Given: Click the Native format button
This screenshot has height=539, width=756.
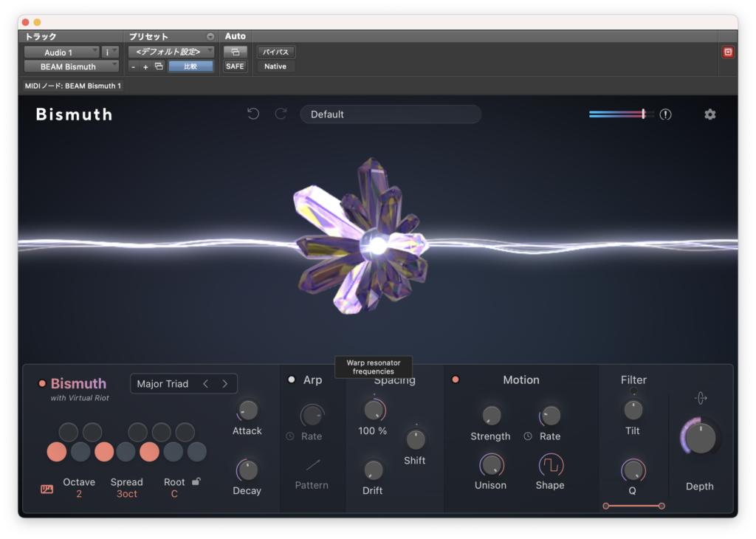Looking at the screenshot, I should coord(275,66).
